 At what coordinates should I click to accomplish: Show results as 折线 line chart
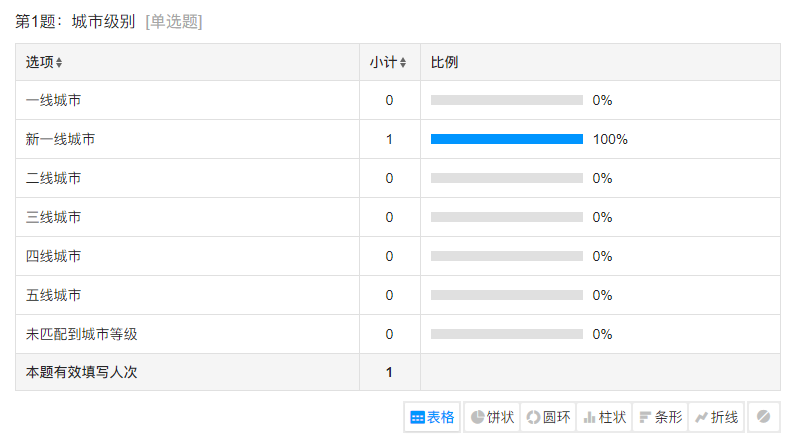[716, 417]
